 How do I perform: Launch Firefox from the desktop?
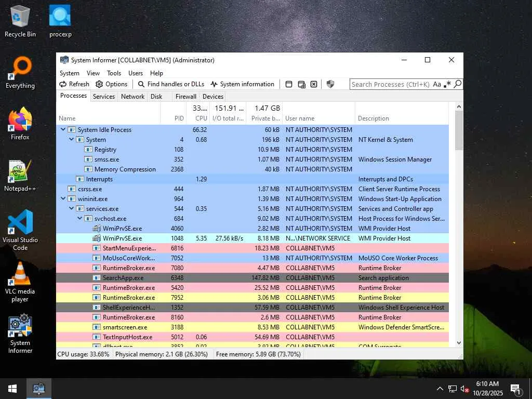point(20,124)
